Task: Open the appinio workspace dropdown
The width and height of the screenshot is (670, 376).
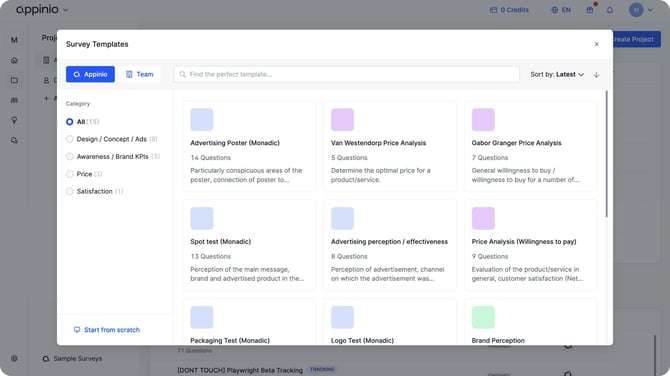Action: pos(42,9)
